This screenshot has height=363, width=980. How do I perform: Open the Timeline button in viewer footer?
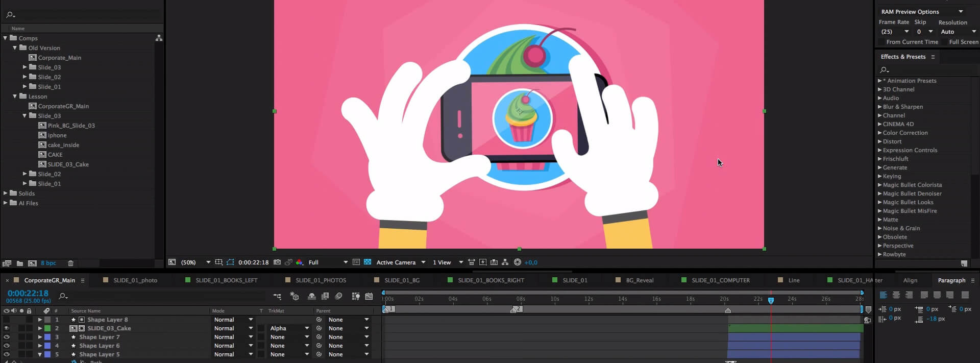494,262
